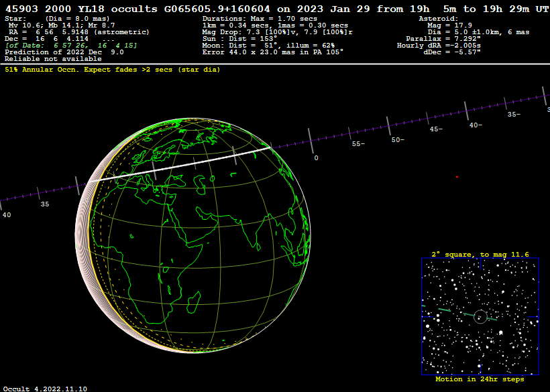Click the 'Asteroid:' heading
This screenshot has height=392, width=550.
(x=439, y=19)
